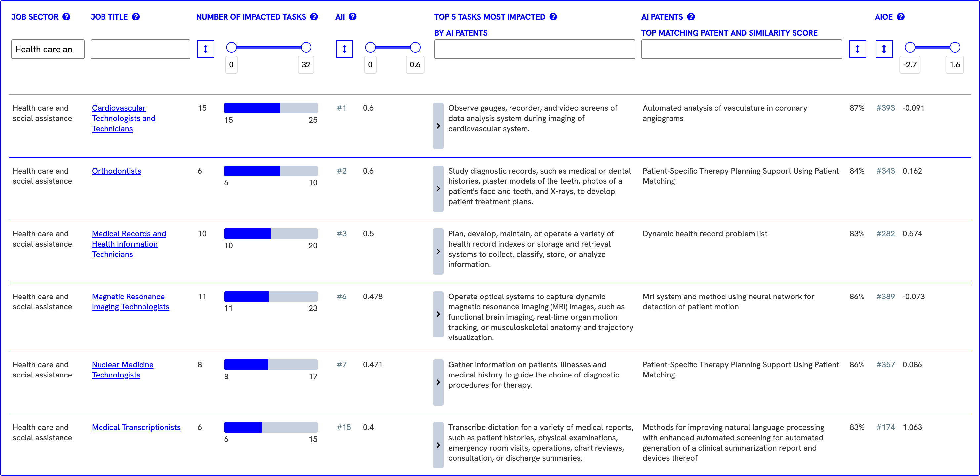The image size is (980, 476).
Task: Click the help icon beside JOB TITLE
Action: (x=136, y=17)
